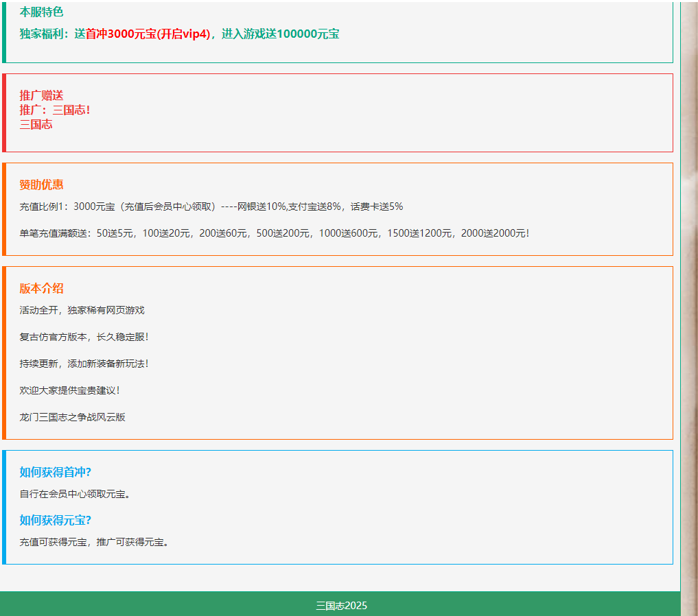Click the 充值比例1：3000元宝 line
Screen dimensions: 698x616
click(x=211, y=206)
